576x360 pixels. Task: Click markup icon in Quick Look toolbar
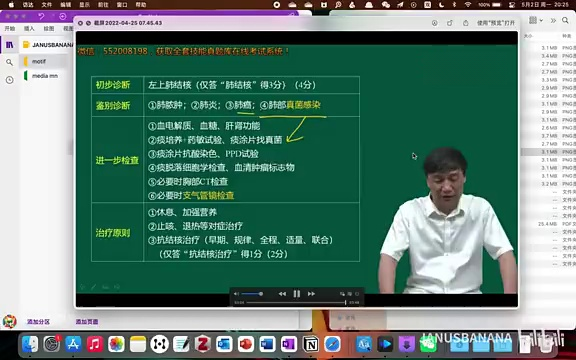435,23
